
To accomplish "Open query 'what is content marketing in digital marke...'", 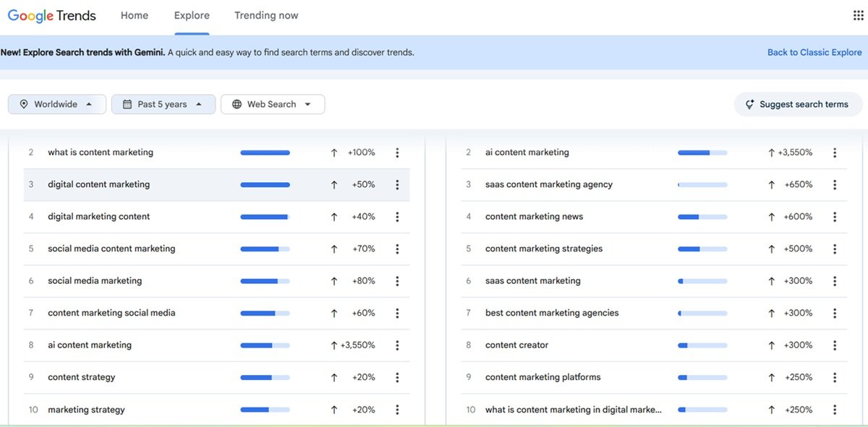I will coord(574,410).
